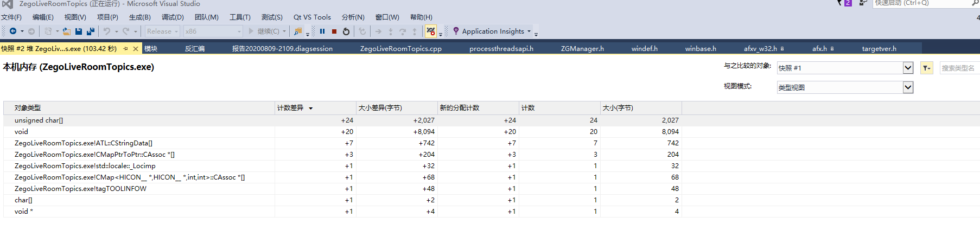980x249 pixels.
Task: Open the x86 platform dropdown
Action: pos(213,31)
